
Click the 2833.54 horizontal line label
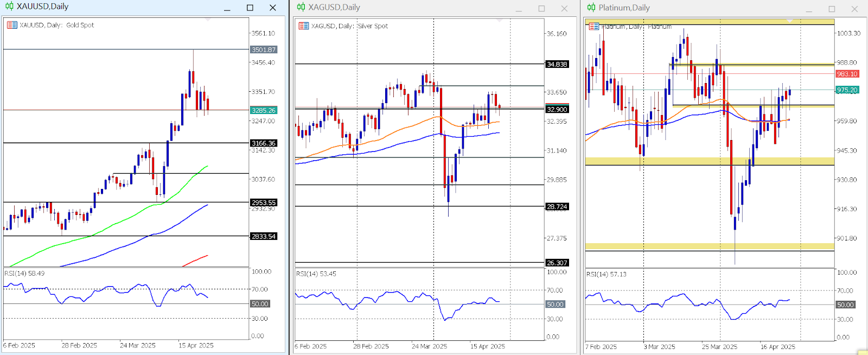[x=264, y=236]
